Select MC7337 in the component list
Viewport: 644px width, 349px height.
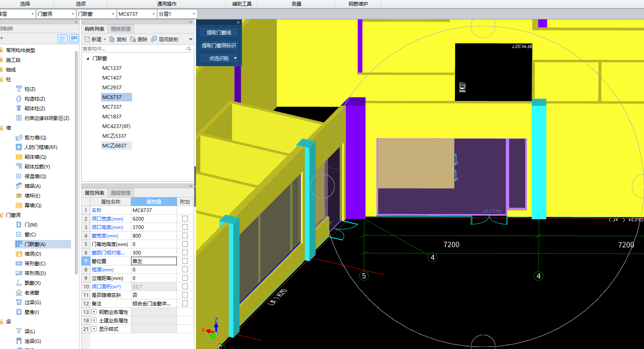pyautogui.click(x=112, y=107)
